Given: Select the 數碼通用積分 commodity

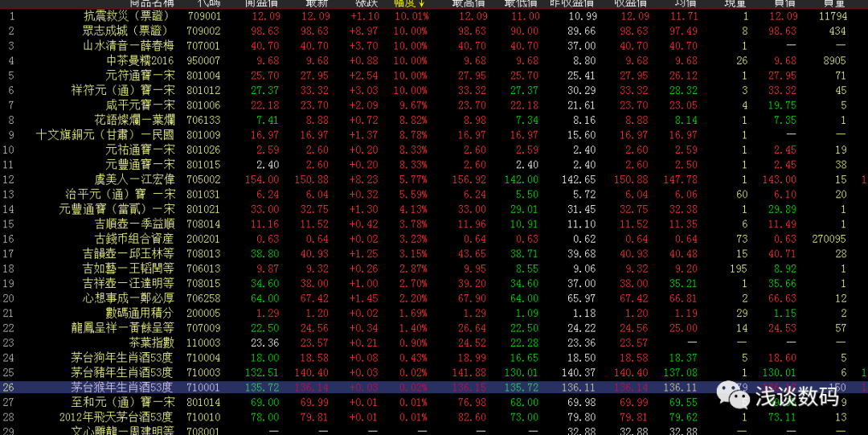Looking at the screenshot, I should [140, 313].
